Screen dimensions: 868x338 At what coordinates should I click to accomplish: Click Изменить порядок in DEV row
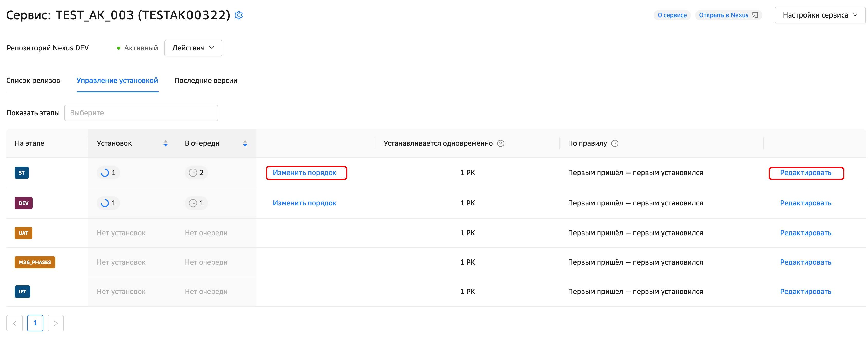[x=304, y=203]
